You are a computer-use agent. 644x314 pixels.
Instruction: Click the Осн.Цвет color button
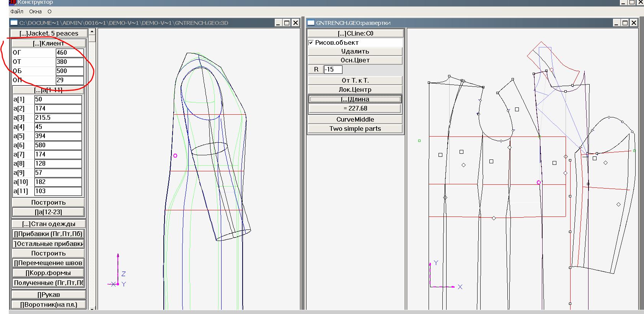point(355,60)
